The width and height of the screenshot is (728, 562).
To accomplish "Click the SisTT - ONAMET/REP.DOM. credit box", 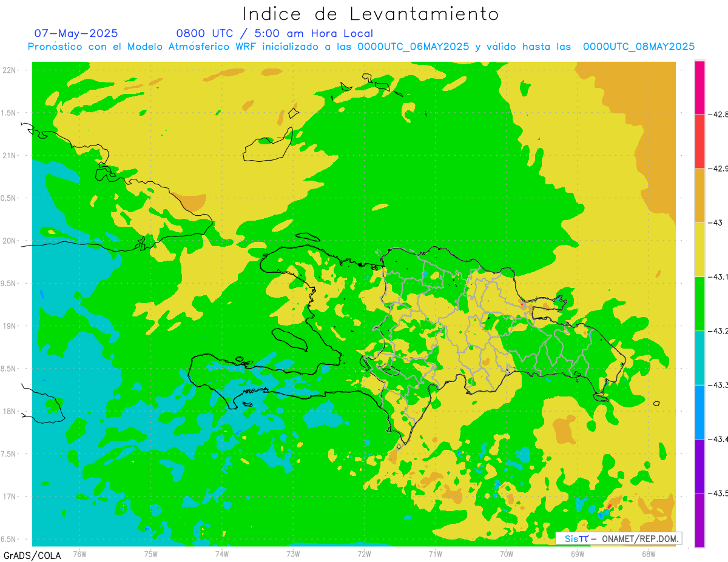I will 619,538.
